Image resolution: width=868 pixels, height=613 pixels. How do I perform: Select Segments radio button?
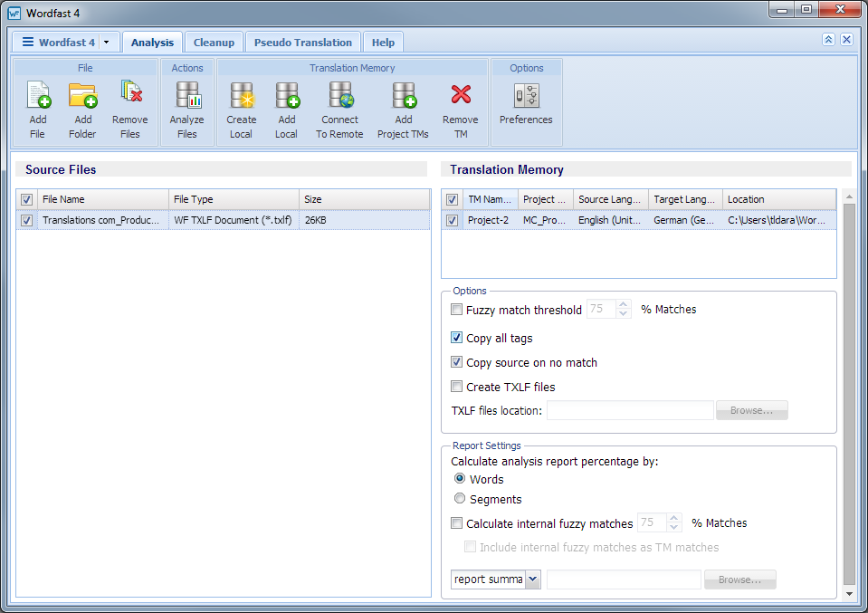(x=460, y=498)
